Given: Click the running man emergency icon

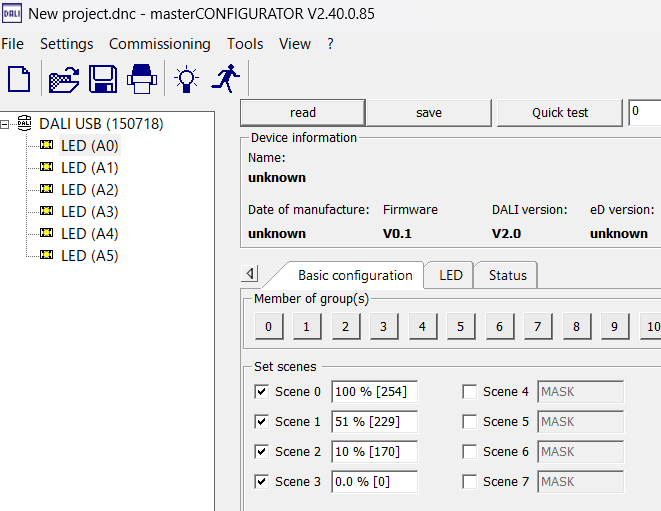Looking at the screenshot, I should coord(226,78).
